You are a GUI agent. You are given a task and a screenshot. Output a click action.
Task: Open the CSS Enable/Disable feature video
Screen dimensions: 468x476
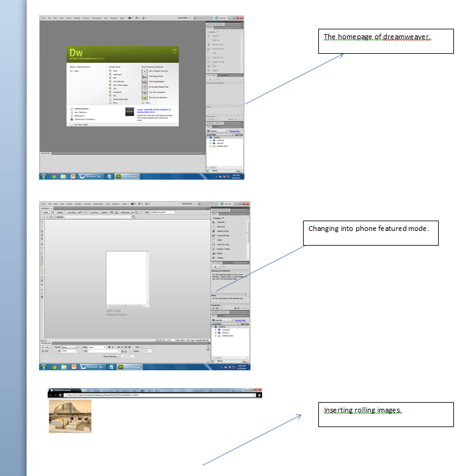pyautogui.click(x=153, y=82)
